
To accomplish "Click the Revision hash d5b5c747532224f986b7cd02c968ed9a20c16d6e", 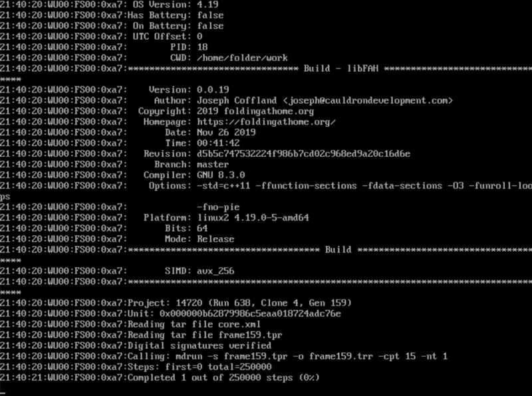I will point(303,153).
